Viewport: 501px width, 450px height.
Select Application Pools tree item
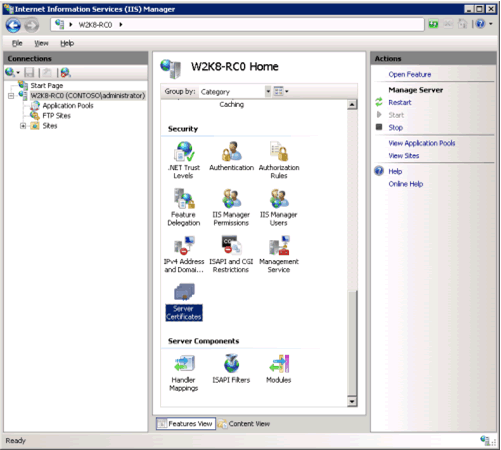tap(68, 106)
